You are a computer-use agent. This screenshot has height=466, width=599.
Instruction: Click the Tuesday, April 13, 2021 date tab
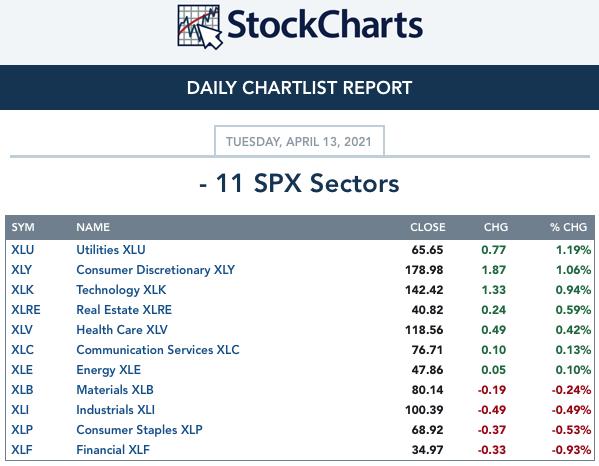pos(299,141)
